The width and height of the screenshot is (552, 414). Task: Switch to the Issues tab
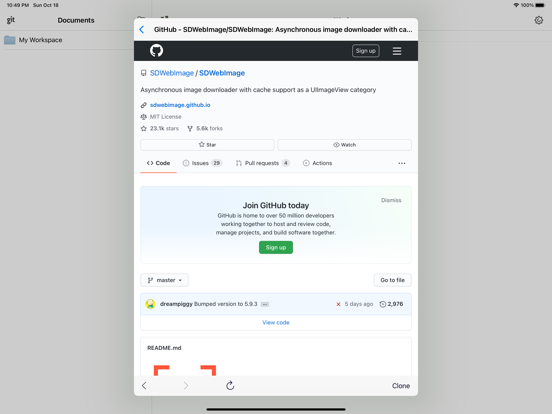[202, 163]
